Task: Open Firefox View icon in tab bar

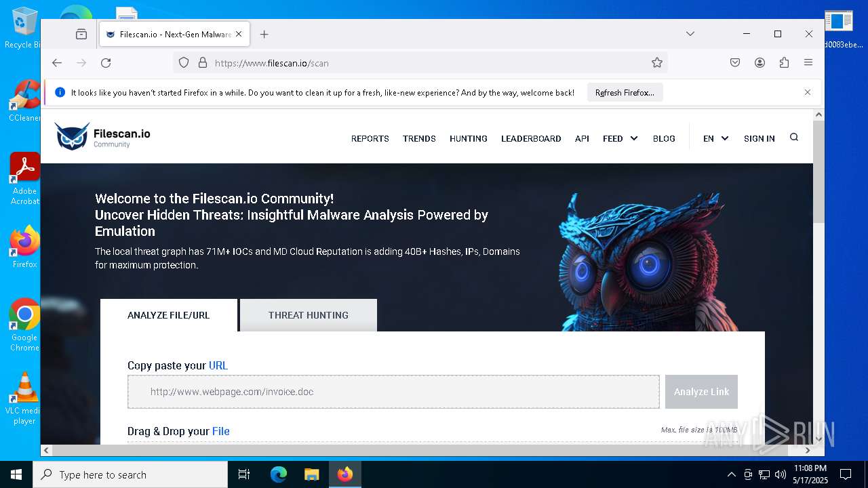Action: click(81, 34)
